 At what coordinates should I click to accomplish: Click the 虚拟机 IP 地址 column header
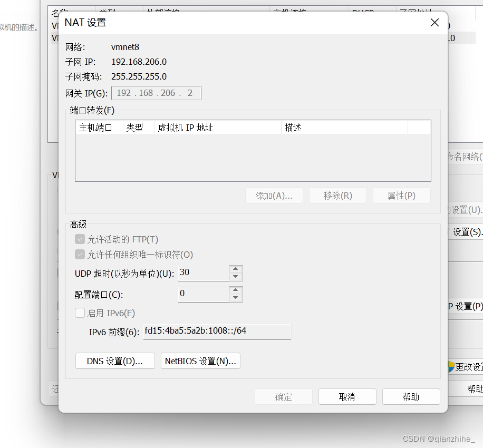click(218, 128)
